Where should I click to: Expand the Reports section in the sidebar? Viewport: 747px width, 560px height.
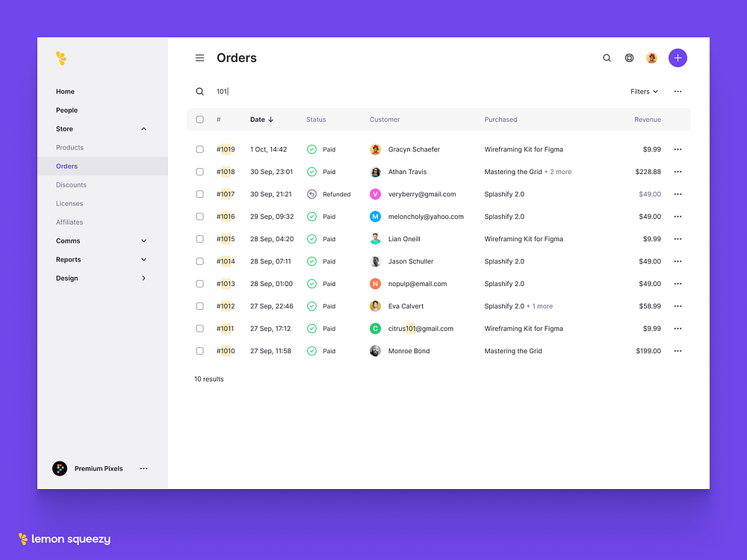(143, 259)
